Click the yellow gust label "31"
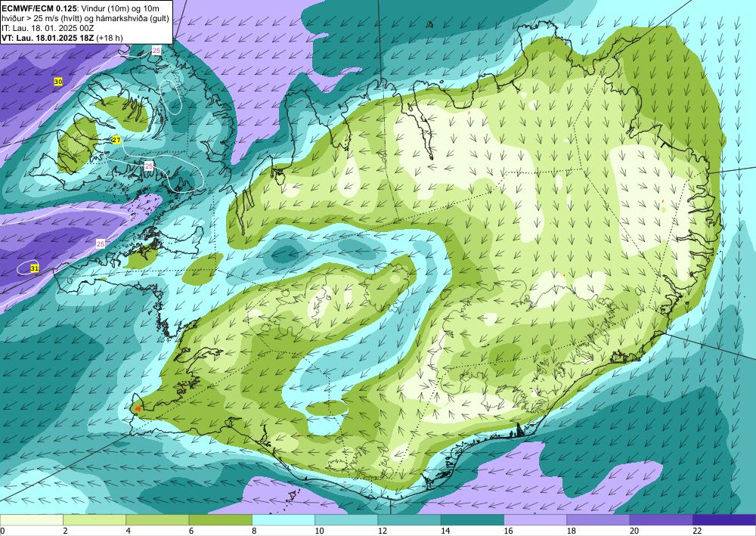Viewport: 756px width, 536px height. (34, 268)
